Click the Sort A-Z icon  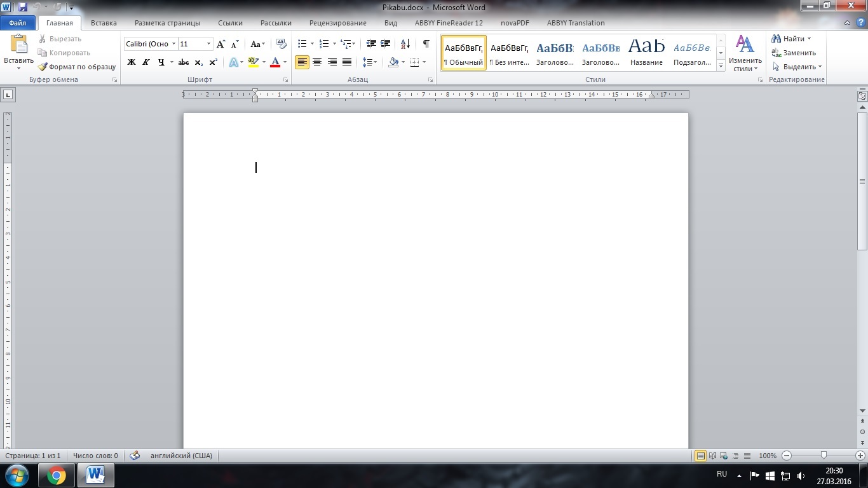[x=405, y=44]
